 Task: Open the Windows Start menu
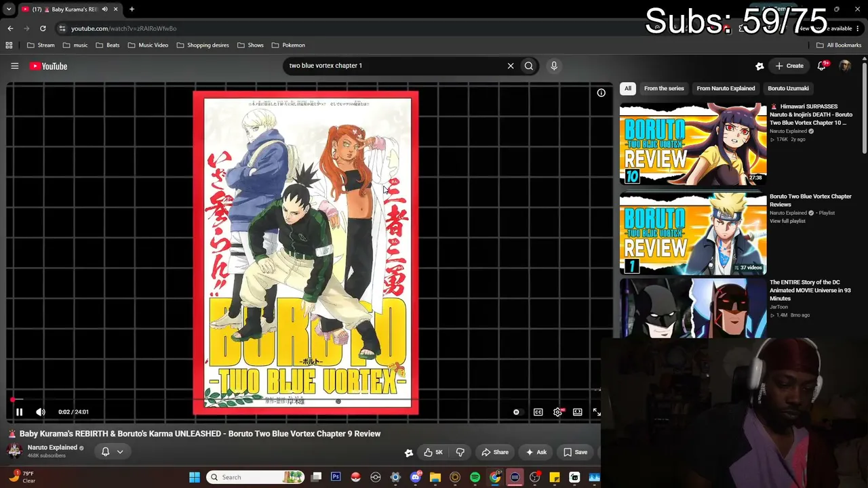click(195, 477)
